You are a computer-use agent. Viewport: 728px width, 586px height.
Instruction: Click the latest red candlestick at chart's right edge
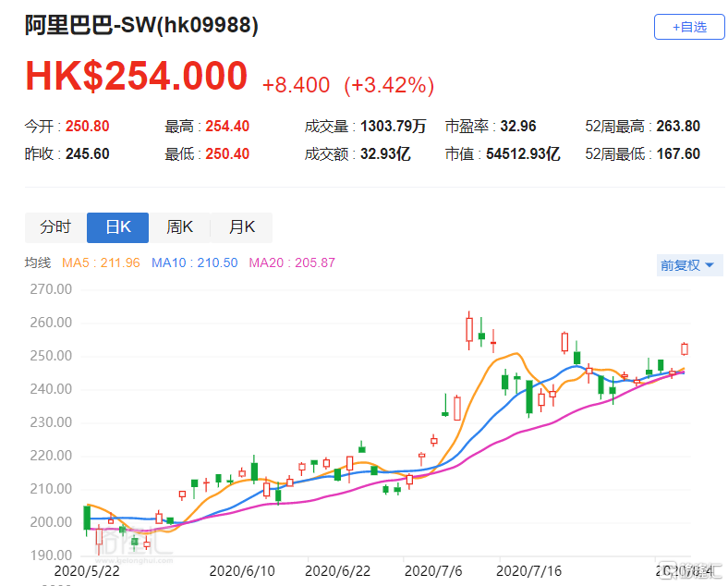click(x=685, y=348)
